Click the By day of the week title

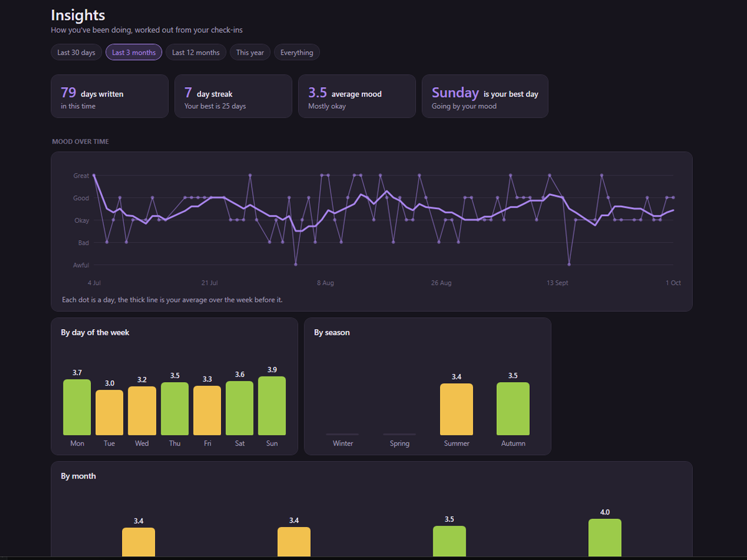pos(95,333)
